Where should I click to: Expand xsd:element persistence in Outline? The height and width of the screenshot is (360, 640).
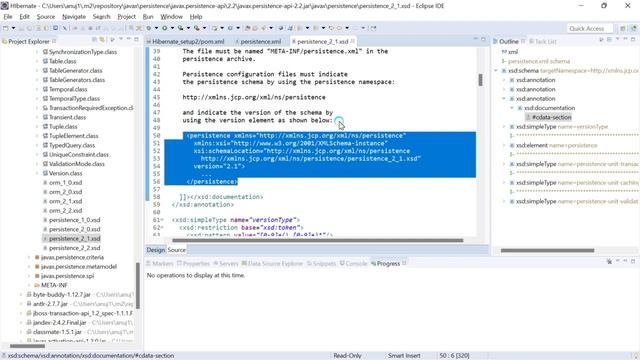click(504, 146)
